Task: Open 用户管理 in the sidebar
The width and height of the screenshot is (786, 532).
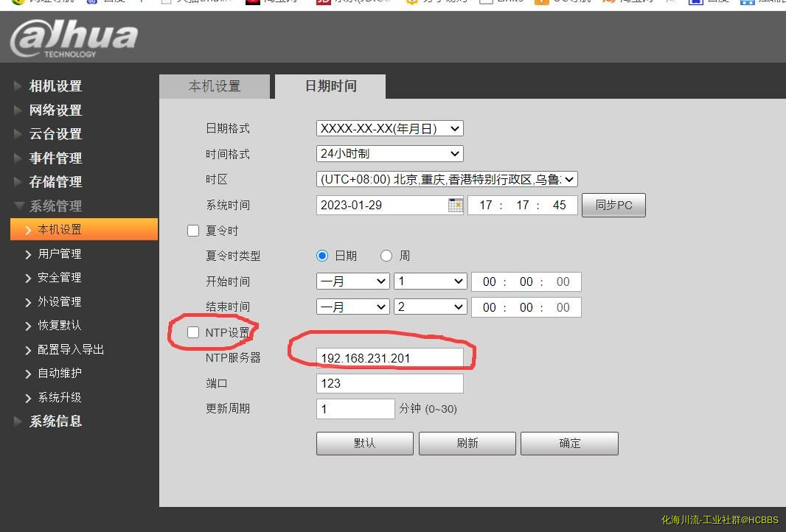Action: pyautogui.click(x=59, y=254)
